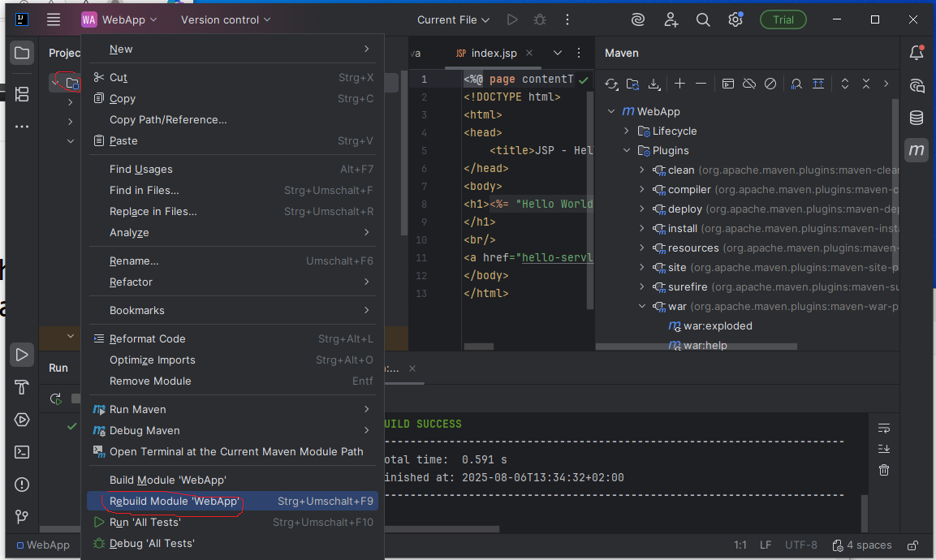The image size is (936, 560).
Task: Open the Terminal tool window icon
Action: click(x=22, y=452)
